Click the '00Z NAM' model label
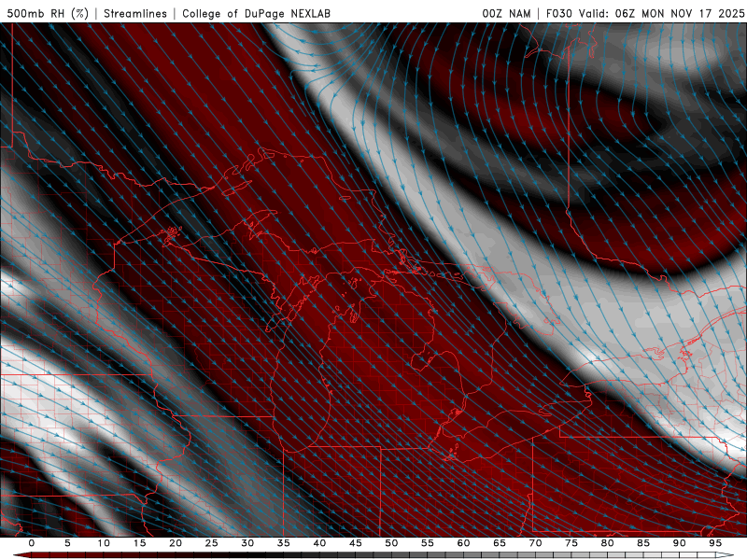The height and width of the screenshot is (560, 747). pos(506,13)
